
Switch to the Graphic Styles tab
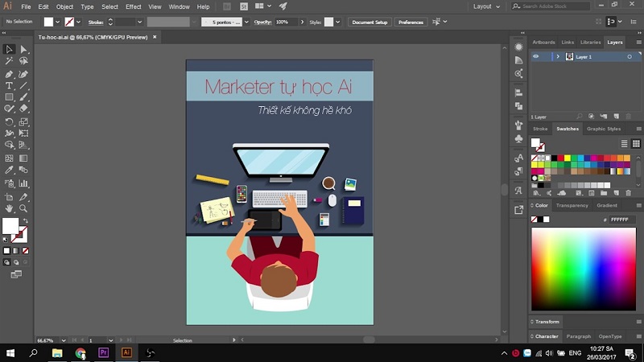coord(603,129)
